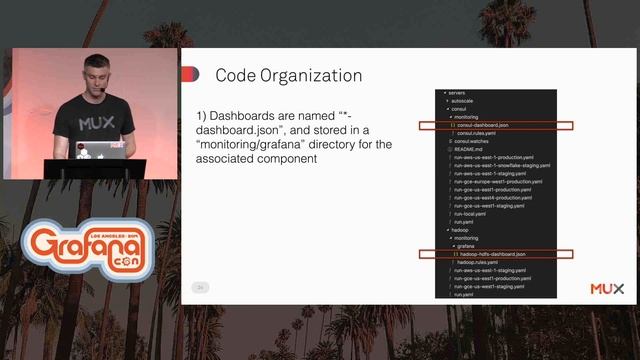Click the slide number 24 badge

point(200,288)
